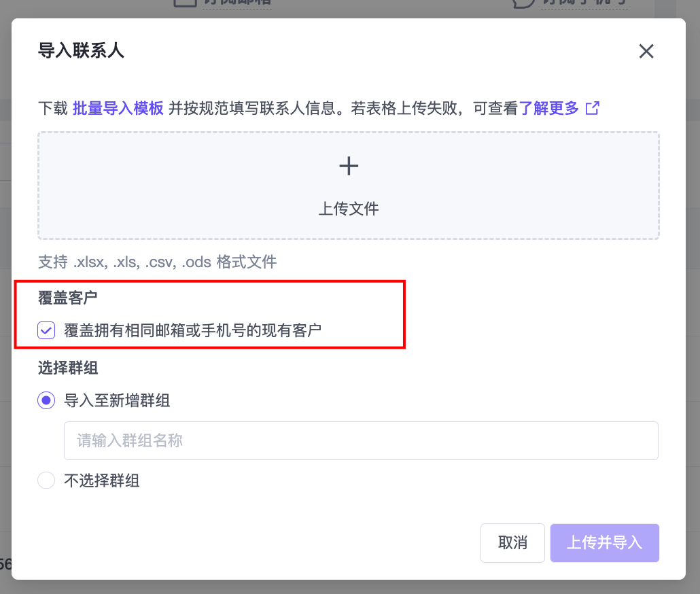Click the 选择群组 section heading

pos(67,368)
